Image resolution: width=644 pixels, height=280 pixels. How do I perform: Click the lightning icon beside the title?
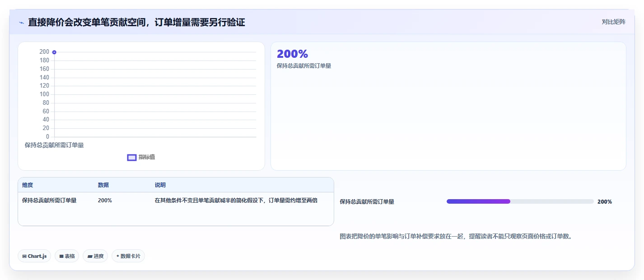tap(22, 23)
